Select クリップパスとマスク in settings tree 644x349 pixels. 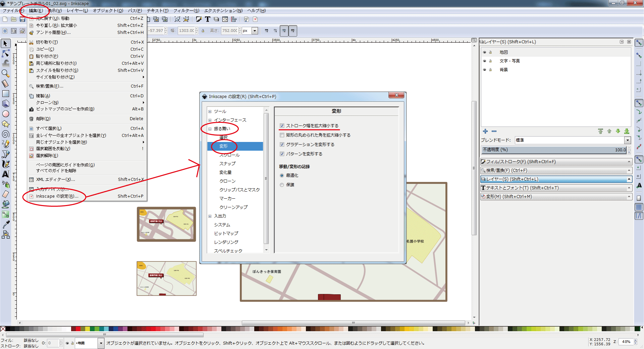pos(239,190)
